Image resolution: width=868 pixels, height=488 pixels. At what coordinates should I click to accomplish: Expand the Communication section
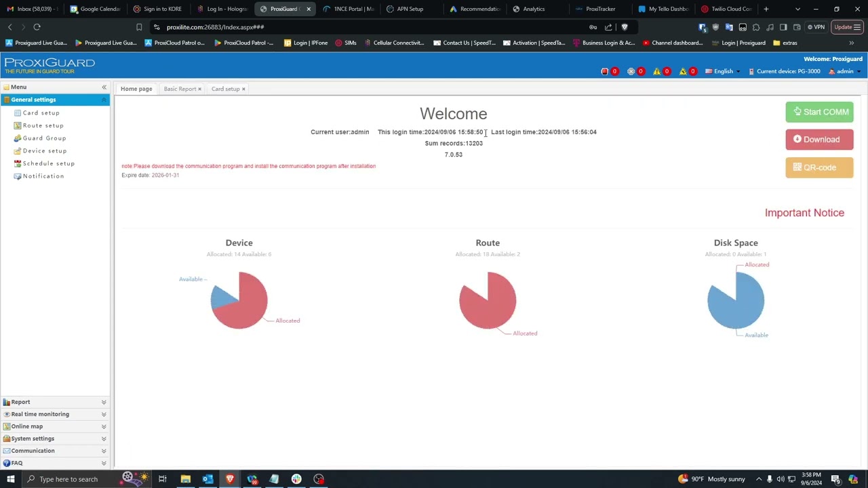(54, 451)
